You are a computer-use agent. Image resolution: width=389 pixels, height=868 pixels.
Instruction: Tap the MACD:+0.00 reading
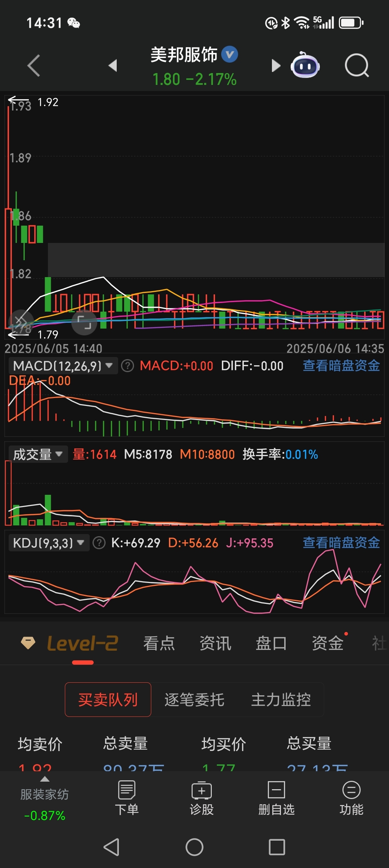point(176,366)
